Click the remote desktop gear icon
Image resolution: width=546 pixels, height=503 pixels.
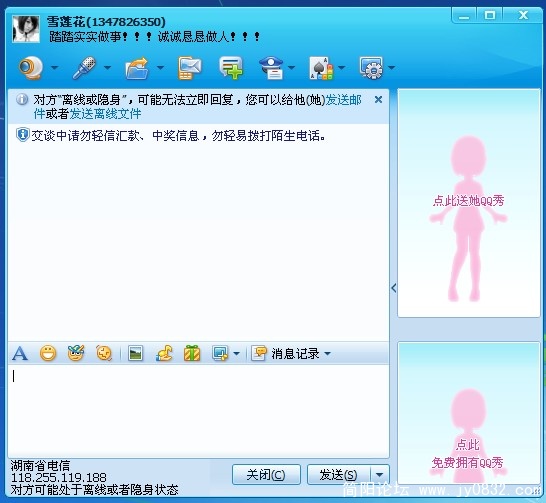click(x=371, y=68)
